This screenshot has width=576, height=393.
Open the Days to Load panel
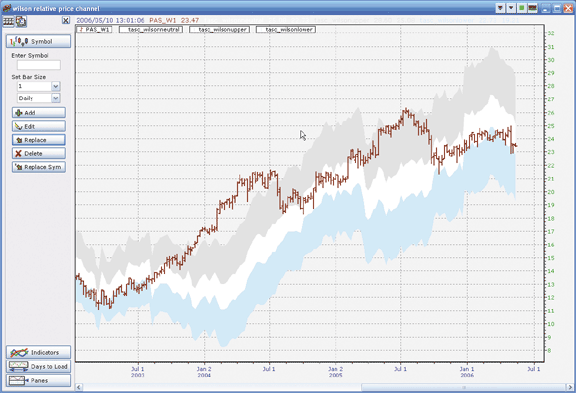coord(38,366)
